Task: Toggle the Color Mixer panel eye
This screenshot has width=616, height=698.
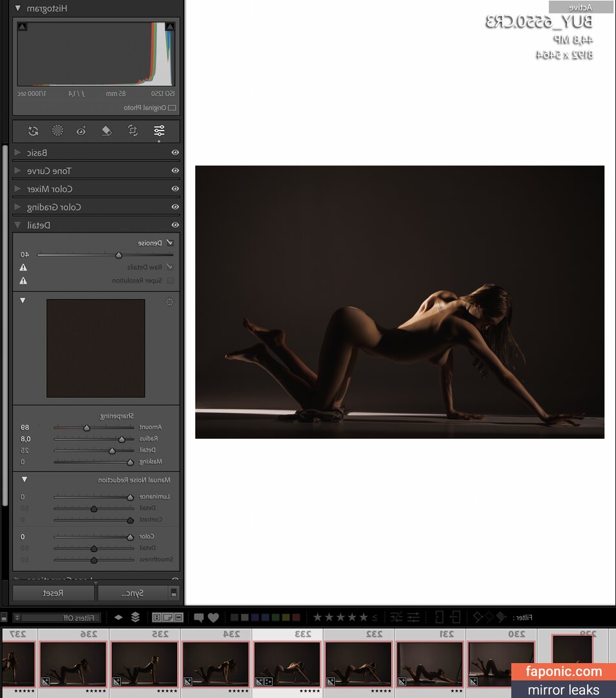Action: (x=175, y=189)
